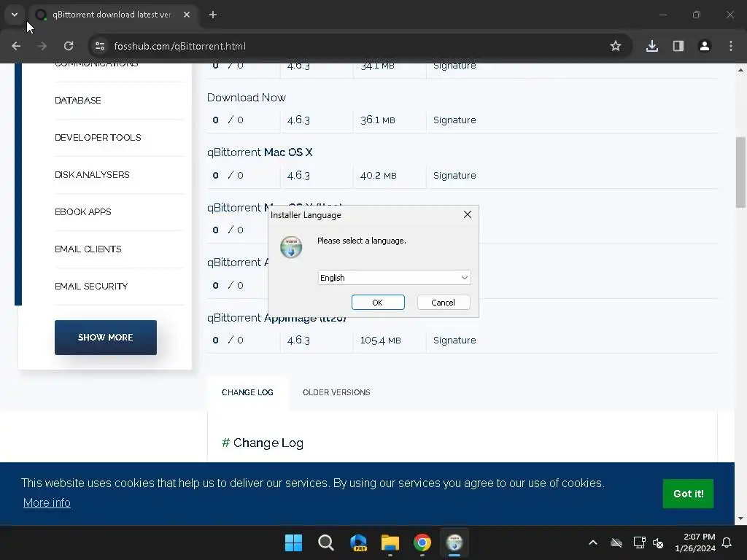Image resolution: width=747 pixels, height=560 pixels.
Task: Switch to Chrome on the taskbar
Action: (422, 542)
